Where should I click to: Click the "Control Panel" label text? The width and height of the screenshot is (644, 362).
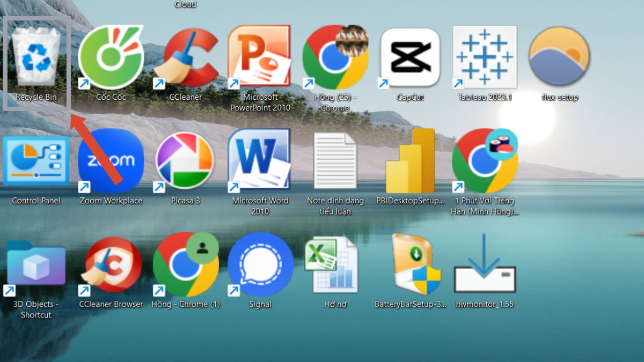36,201
